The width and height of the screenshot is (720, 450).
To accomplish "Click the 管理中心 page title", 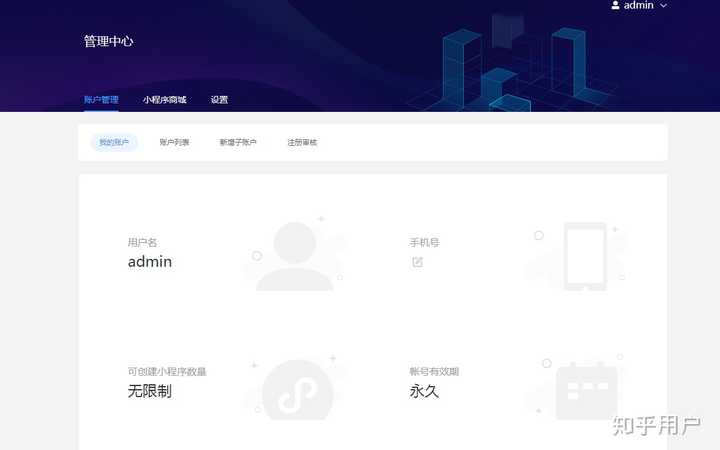I will 108,41.
